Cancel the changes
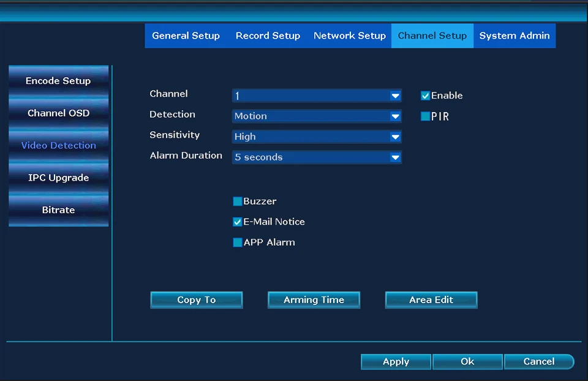Screen dimensions: 588x381 pyautogui.click(x=539, y=361)
